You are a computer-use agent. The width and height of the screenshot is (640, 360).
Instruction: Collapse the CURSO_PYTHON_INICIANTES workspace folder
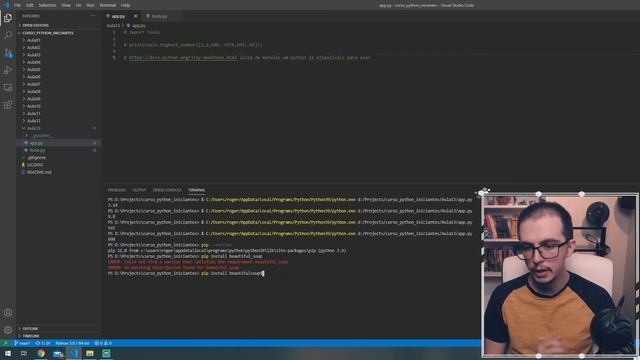(48, 33)
